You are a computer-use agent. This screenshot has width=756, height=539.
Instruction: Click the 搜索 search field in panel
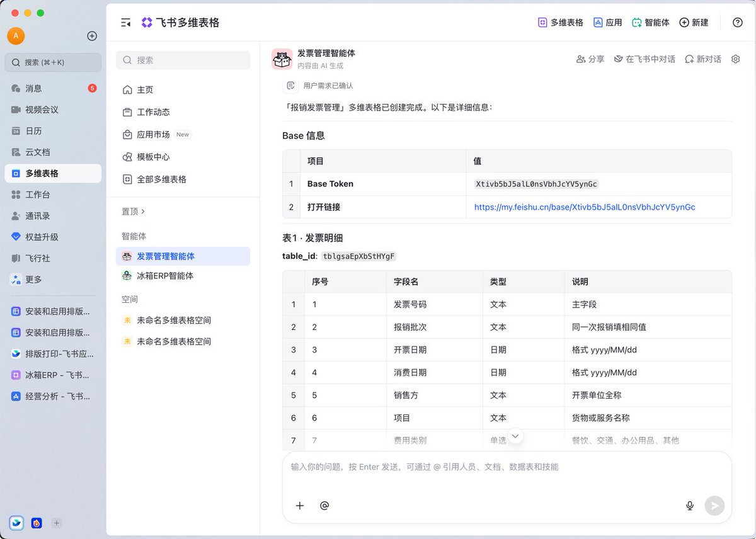tap(183, 60)
